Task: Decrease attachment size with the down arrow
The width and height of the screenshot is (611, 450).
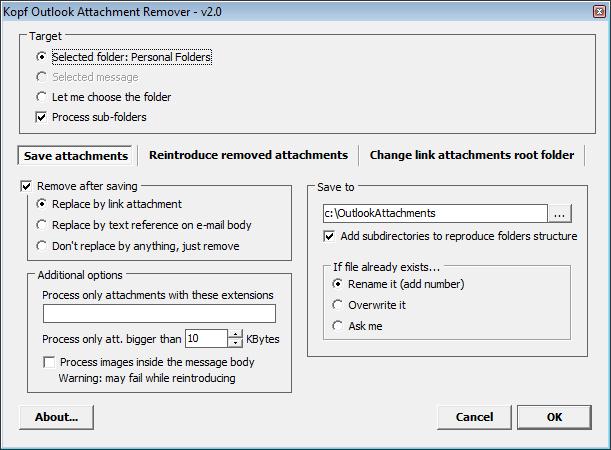Action: [235, 343]
